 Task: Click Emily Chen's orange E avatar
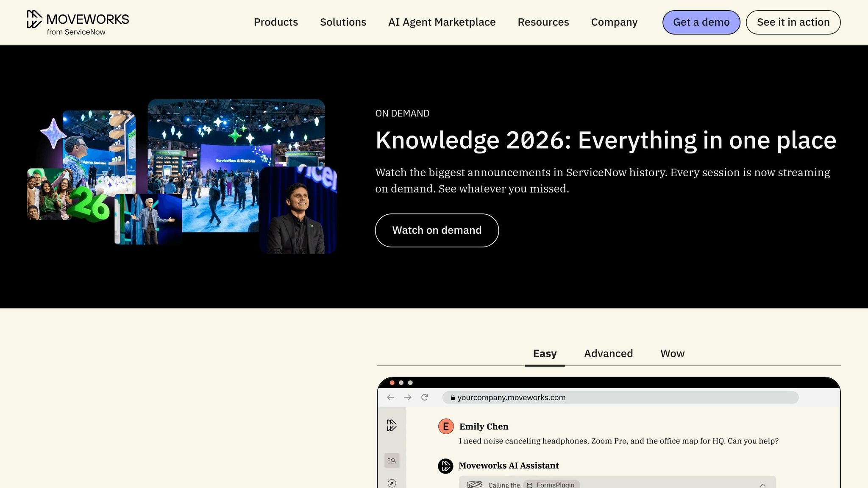[x=446, y=427]
